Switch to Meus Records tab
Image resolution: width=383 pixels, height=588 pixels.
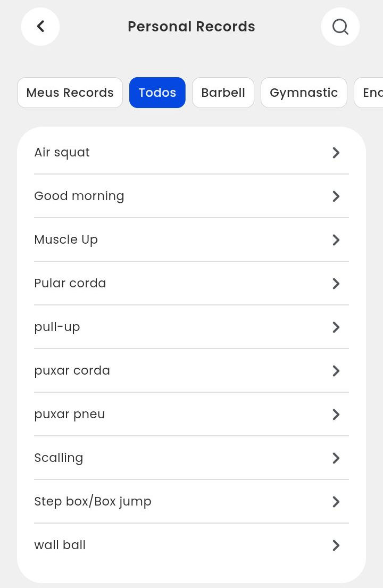(70, 93)
